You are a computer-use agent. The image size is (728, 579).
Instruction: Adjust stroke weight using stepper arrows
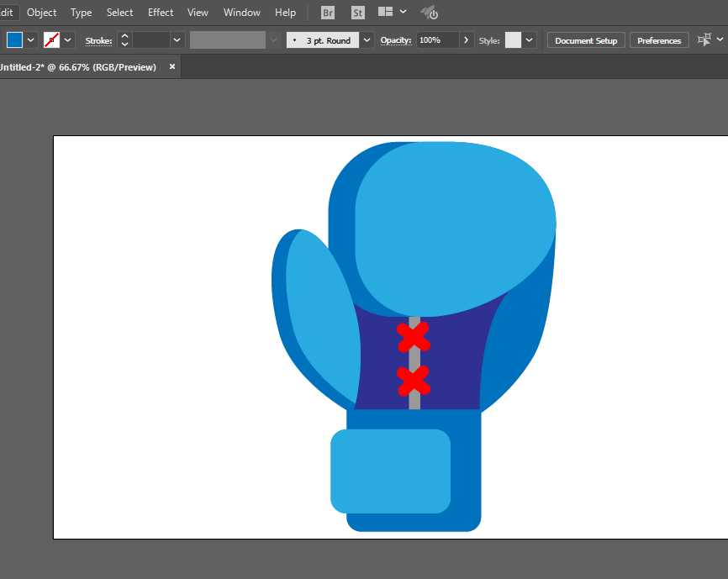click(124, 39)
